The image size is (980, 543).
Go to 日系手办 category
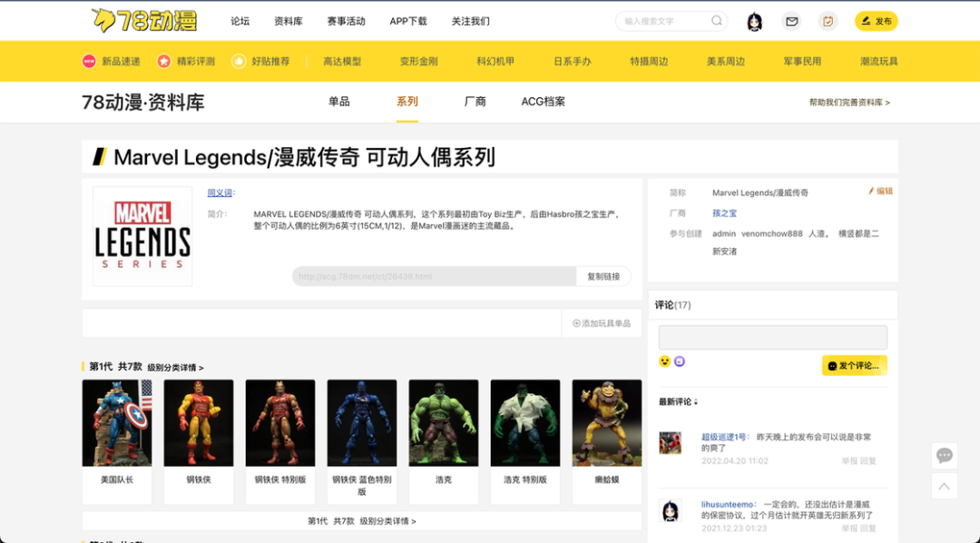(573, 62)
